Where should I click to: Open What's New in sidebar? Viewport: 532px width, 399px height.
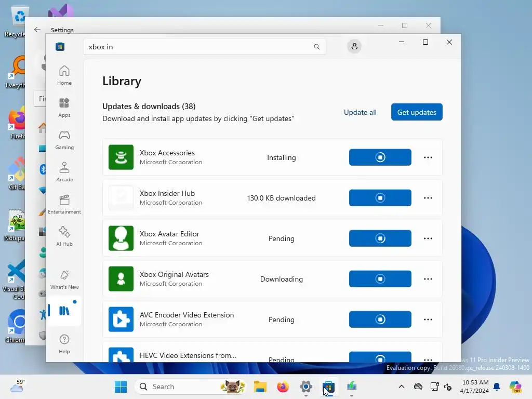pos(64,280)
